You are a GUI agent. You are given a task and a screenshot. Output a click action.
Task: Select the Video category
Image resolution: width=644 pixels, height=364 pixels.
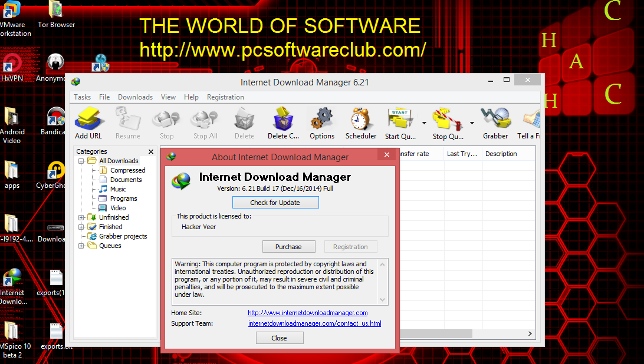coord(118,208)
